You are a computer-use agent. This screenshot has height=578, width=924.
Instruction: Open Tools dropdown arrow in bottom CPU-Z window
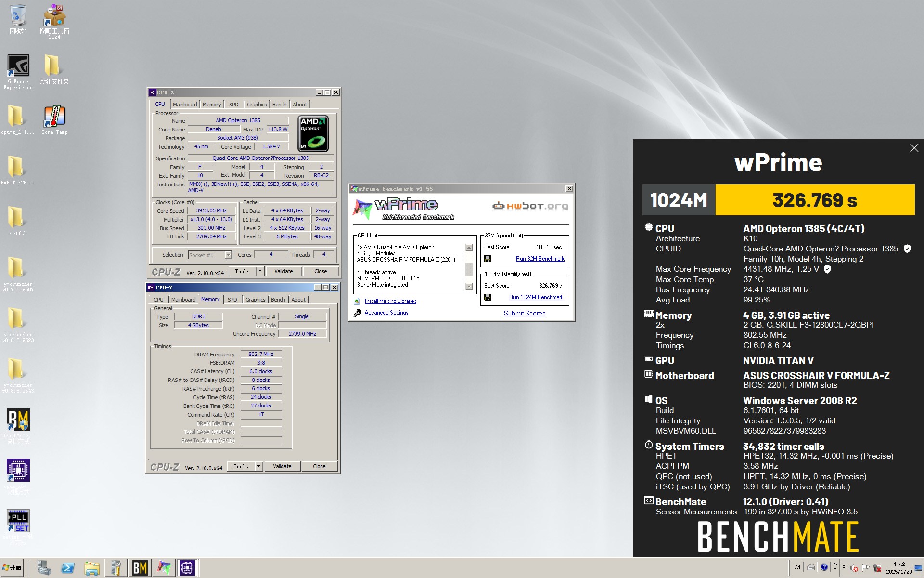click(258, 466)
